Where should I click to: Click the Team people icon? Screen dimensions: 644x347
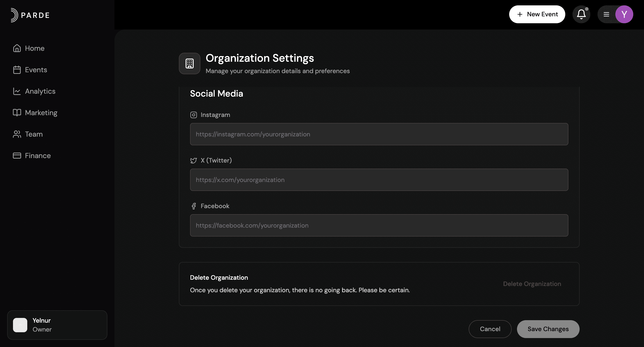17,134
